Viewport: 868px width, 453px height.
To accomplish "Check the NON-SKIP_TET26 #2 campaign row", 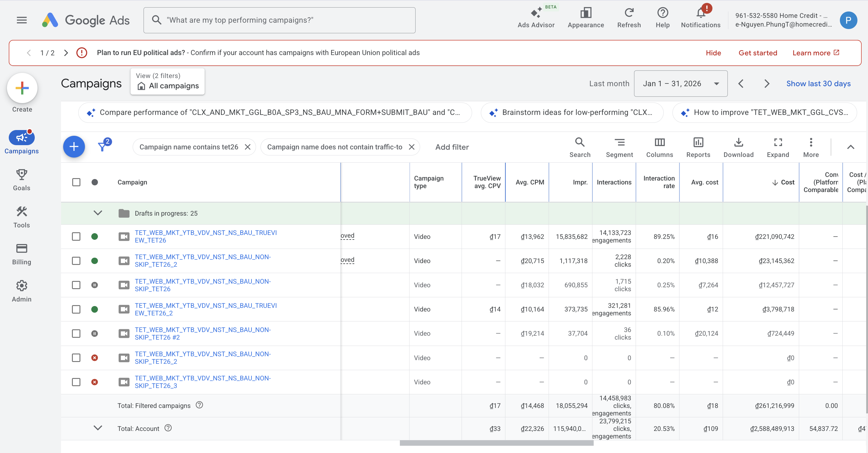I will click(76, 333).
